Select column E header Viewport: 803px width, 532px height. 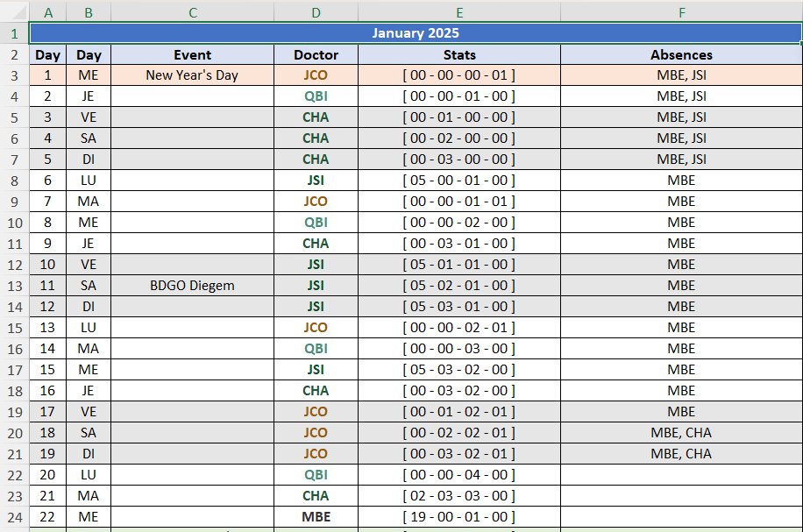pyautogui.click(x=459, y=12)
